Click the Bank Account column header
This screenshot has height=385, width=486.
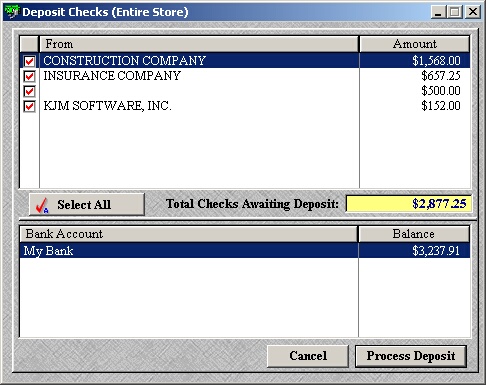(188, 234)
